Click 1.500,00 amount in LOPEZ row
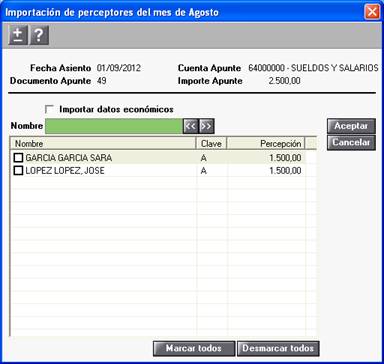 [x=285, y=171]
